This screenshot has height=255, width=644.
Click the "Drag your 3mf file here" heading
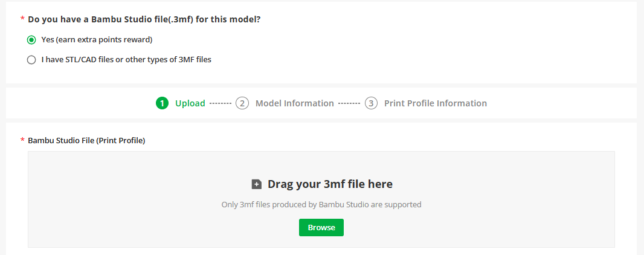click(x=330, y=184)
